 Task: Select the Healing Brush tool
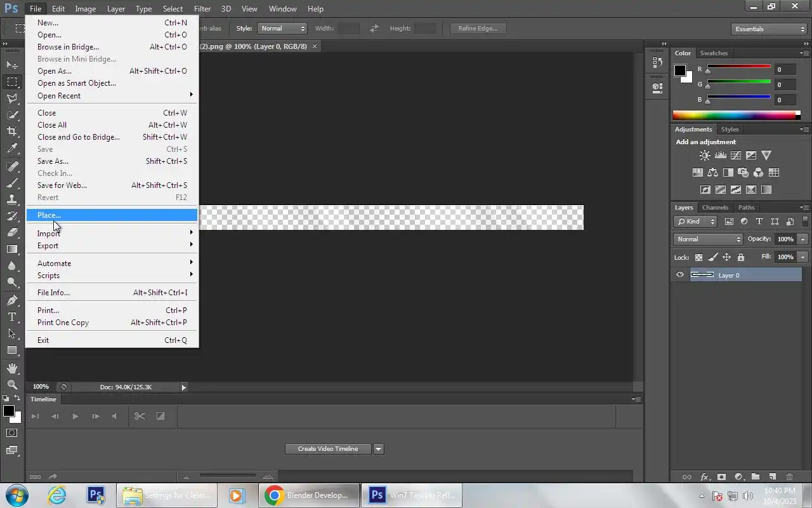click(x=12, y=166)
